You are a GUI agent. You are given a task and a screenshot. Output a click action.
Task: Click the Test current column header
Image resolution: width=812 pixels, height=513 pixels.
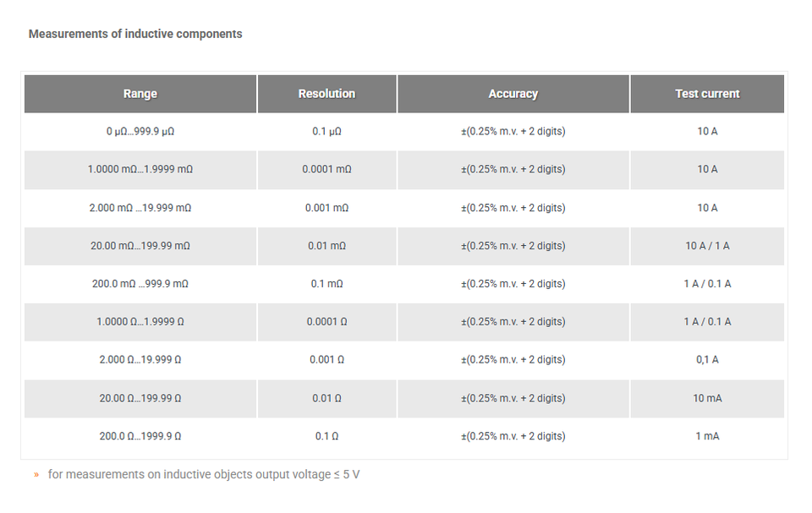(x=707, y=94)
